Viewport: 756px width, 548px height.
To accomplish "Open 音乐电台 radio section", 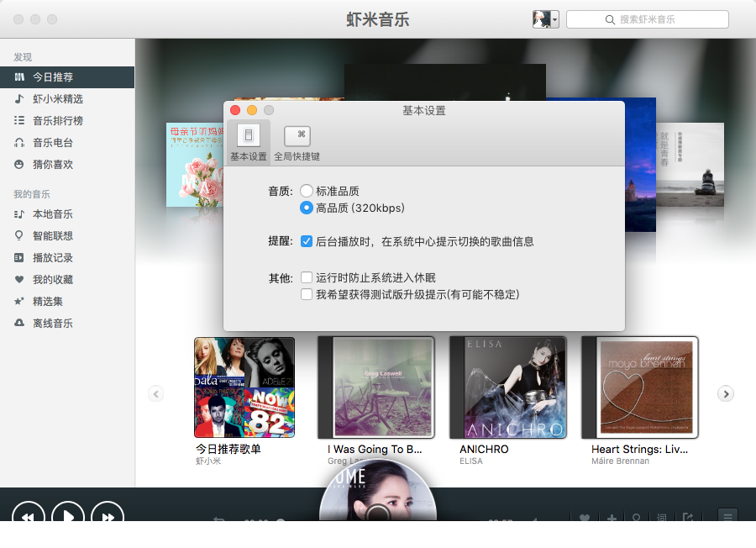I will pos(67,143).
